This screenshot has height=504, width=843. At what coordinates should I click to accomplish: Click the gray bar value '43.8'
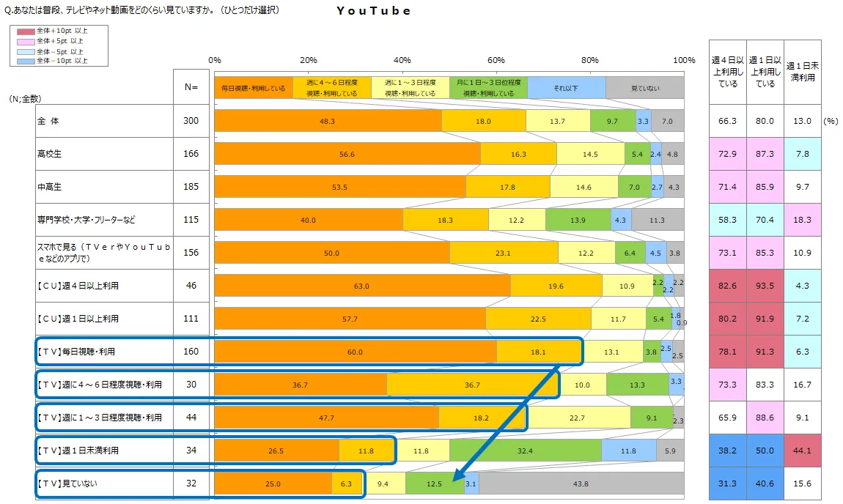pos(581,484)
